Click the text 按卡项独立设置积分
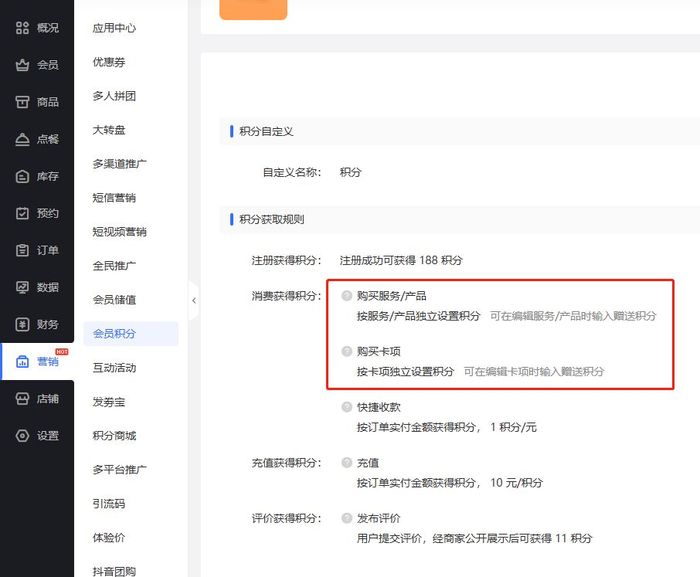This screenshot has height=577, width=700. coord(405,372)
